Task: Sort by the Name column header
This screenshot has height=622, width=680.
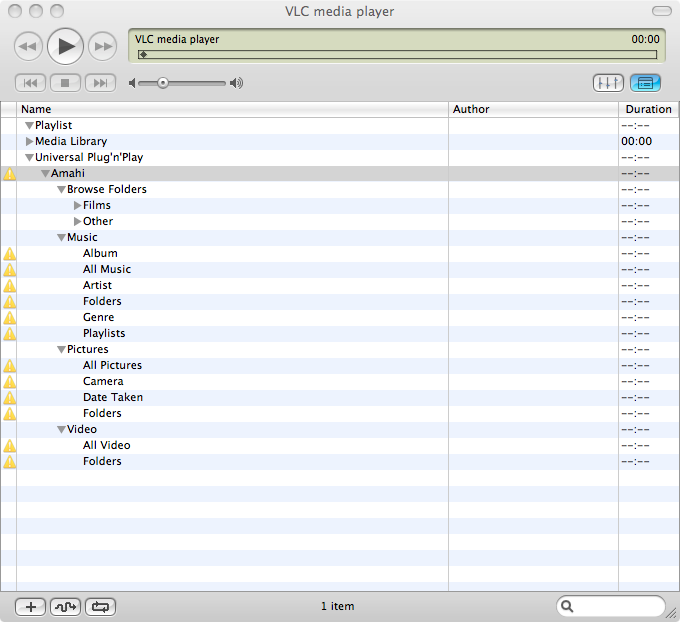Action: [232, 109]
